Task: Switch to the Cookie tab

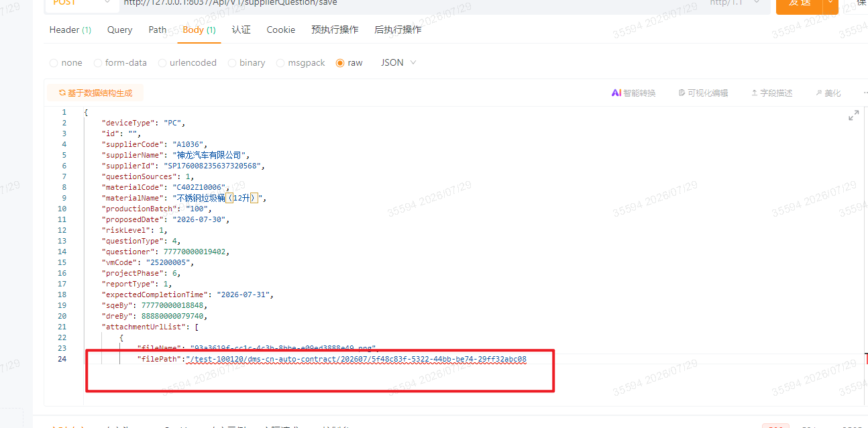Action: click(280, 30)
